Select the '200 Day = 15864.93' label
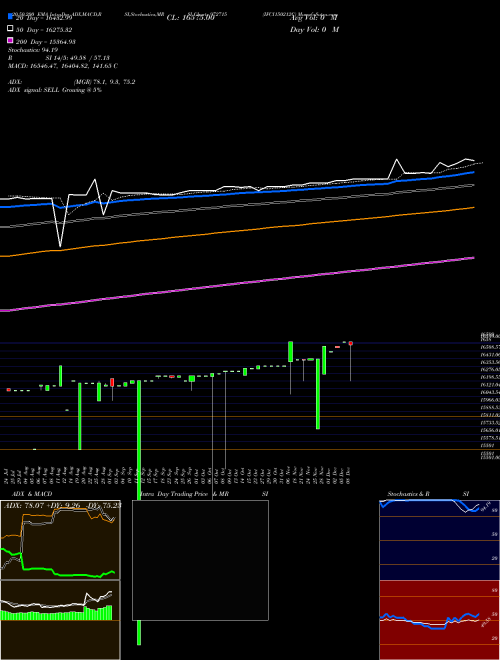Image resolution: width=500 pixels, height=660 pixels. [x=46, y=42]
